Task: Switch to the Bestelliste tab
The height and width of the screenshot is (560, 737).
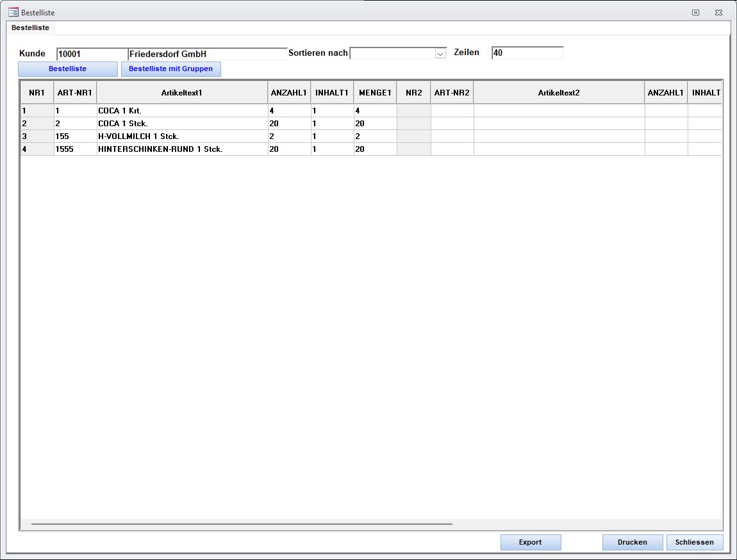Action: [x=30, y=28]
